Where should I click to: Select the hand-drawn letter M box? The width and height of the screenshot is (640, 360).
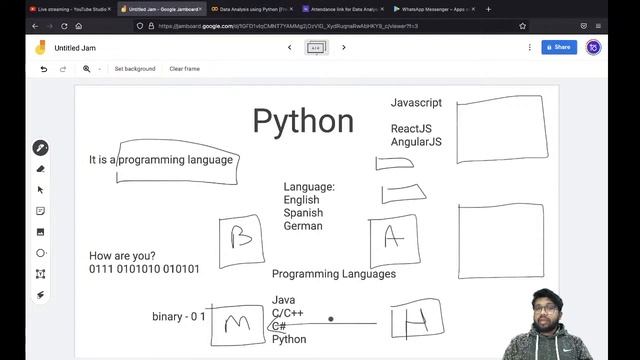[237, 325]
